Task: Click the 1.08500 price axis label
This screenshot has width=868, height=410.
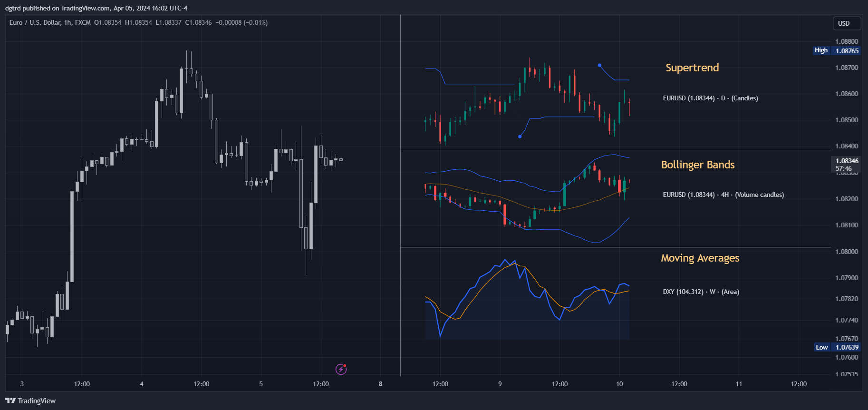Action: pos(847,120)
